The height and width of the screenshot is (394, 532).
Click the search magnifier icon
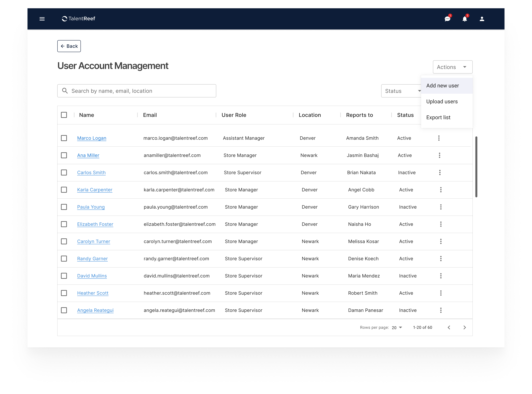coord(65,91)
